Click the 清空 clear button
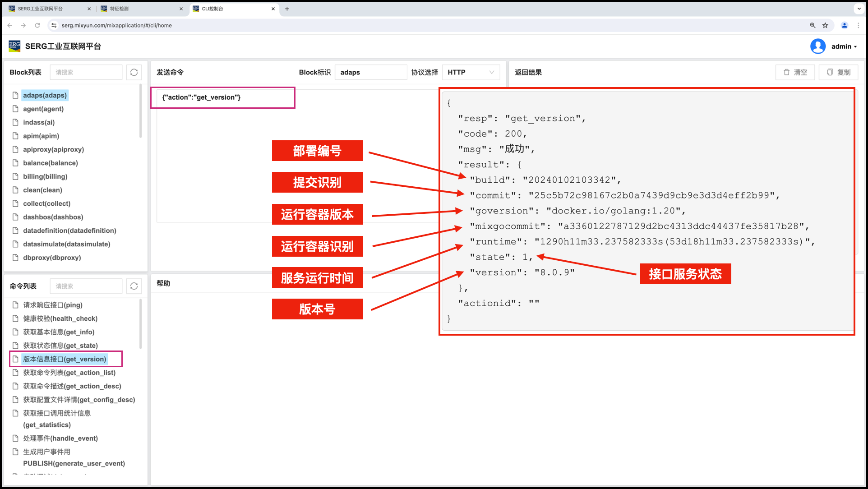This screenshot has height=489, width=868. pyautogui.click(x=796, y=72)
